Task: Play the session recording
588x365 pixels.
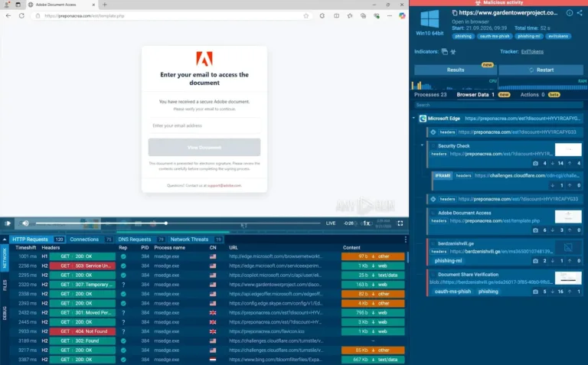Action: pos(8,223)
